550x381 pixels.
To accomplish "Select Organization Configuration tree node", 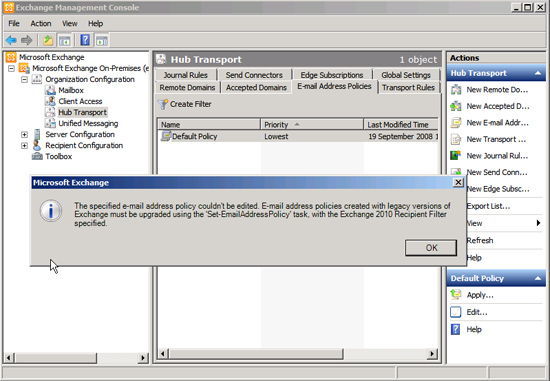I will point(90,79).
